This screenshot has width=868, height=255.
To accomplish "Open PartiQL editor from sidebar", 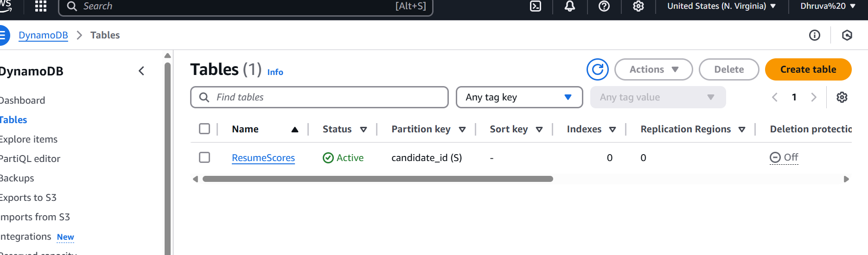I will (x=31, y=159).
